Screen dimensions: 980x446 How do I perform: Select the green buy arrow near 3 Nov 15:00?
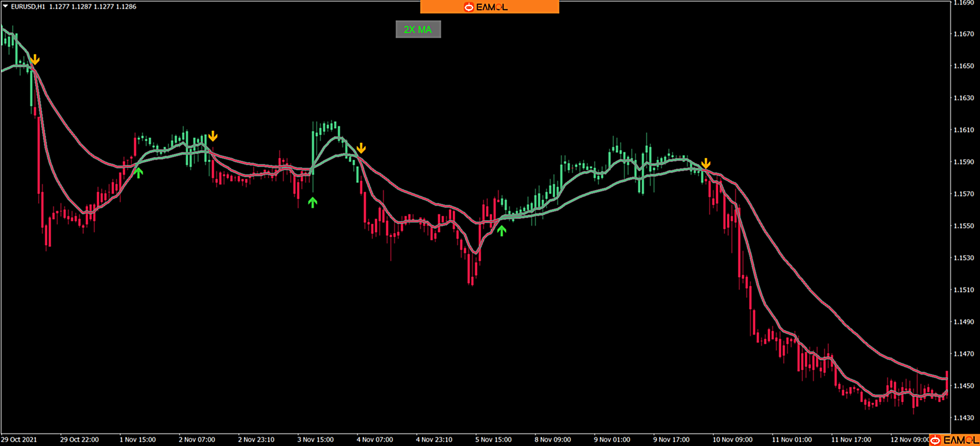click(x=313, y=202)
